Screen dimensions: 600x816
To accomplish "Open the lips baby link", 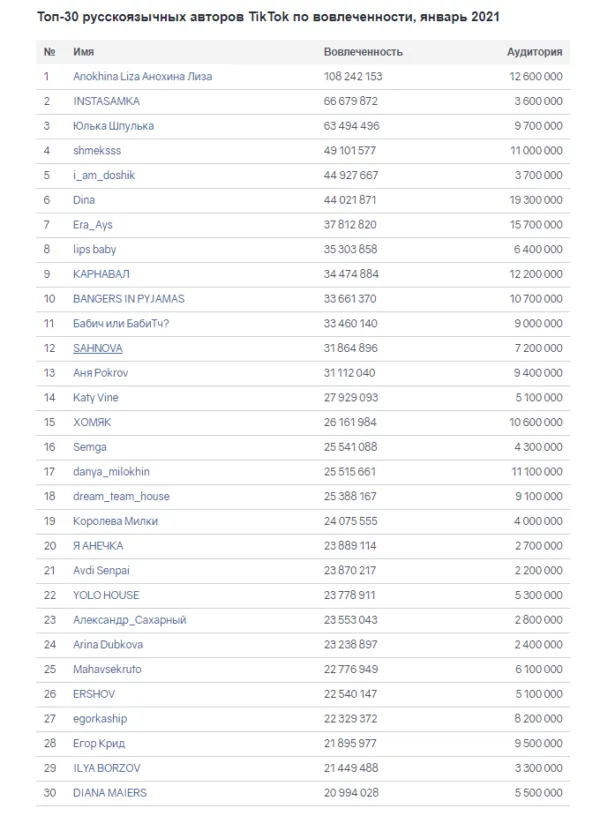I will tap(94, 249).
